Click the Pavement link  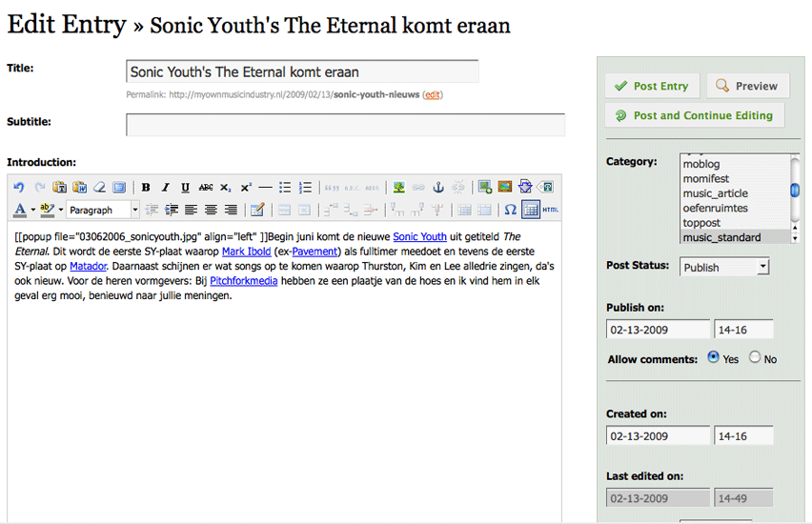(315, 252)
